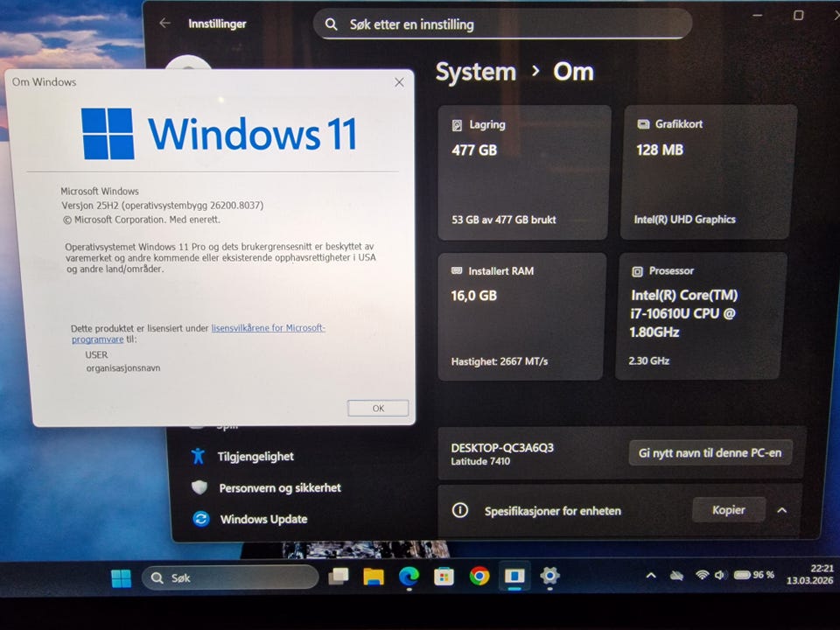This screenshot has width=840, height=630.
Task: Click the Innstillinger window title
Action: point(217,24)
